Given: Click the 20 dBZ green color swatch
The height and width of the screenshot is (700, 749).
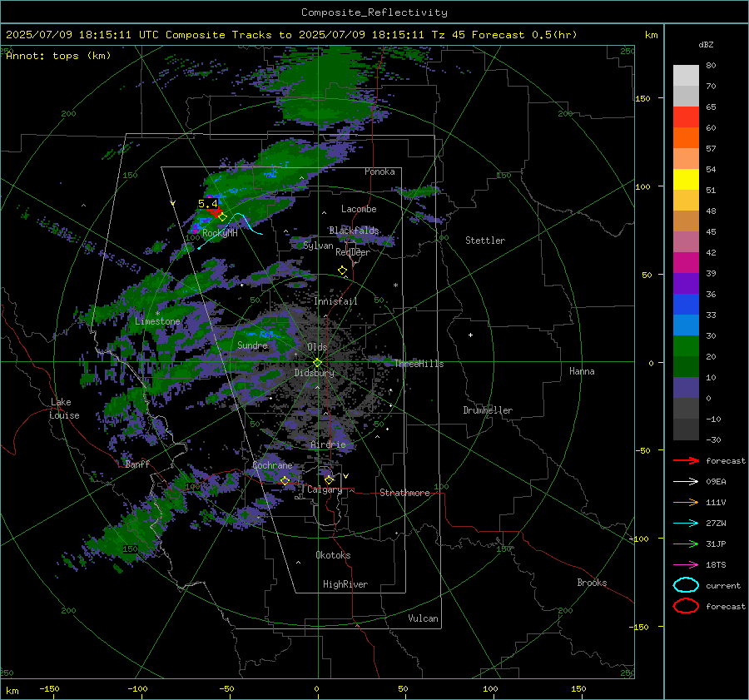Looking at the screenshot, I should click(x=686, y=346).
